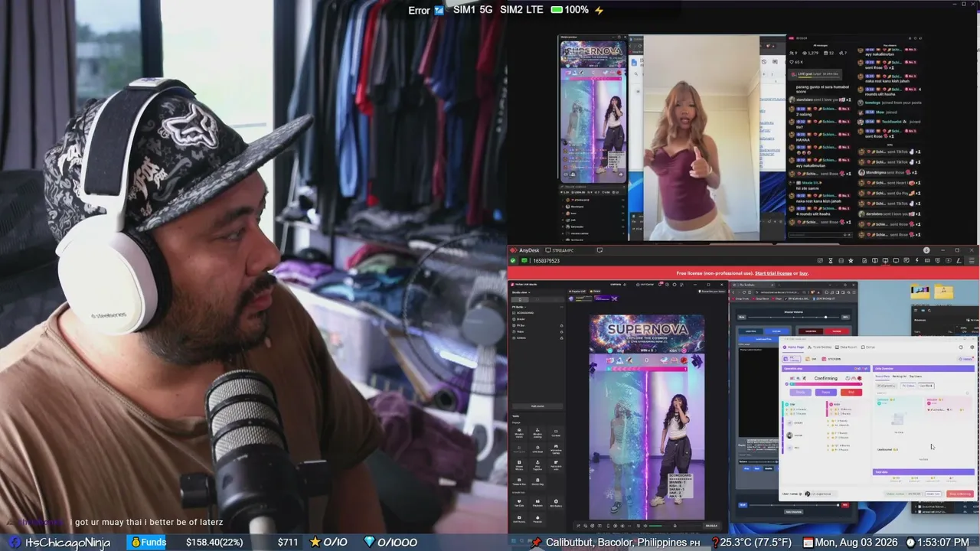This screenshot has height=551, width=980.
Task: Open the Data Report tab
Action: point(846,347)
